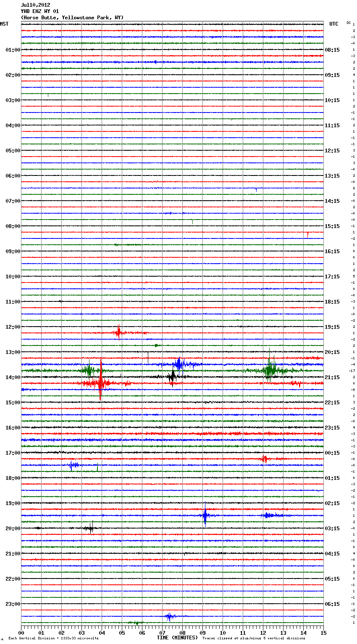Click the "19:00" MST time label
Image resolution: width=357 pixels, height=644 pixels.
pyautogui.click(x=13, y=503)
